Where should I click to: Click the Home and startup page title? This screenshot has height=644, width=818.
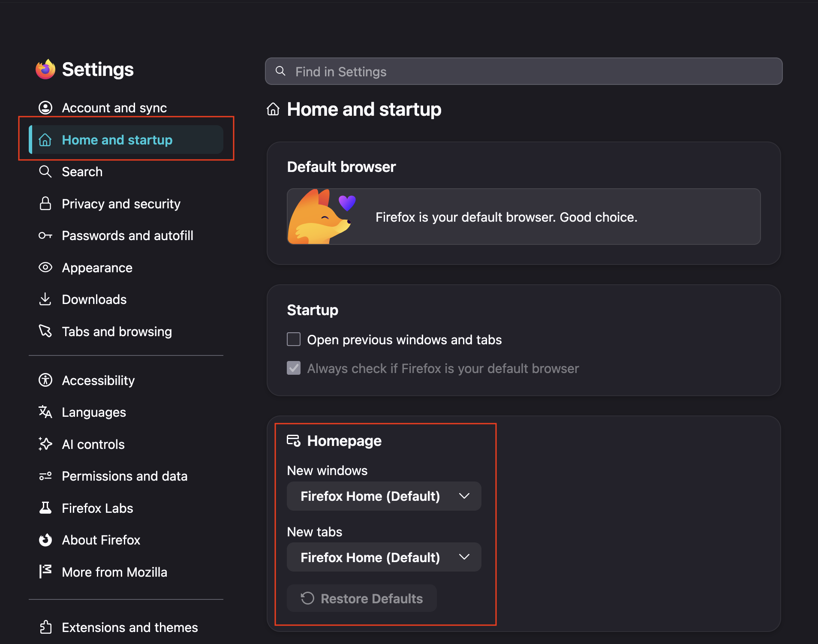coord(364,109)
